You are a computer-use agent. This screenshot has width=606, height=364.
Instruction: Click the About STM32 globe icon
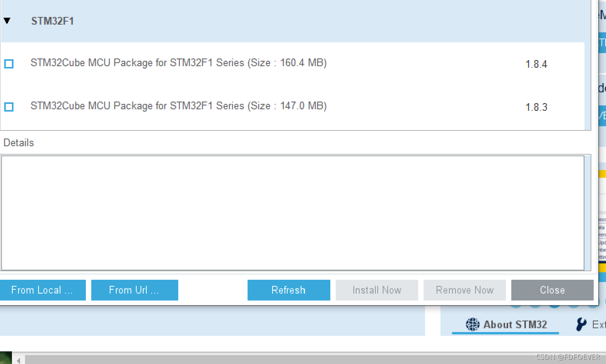click(x=472, y=324)
